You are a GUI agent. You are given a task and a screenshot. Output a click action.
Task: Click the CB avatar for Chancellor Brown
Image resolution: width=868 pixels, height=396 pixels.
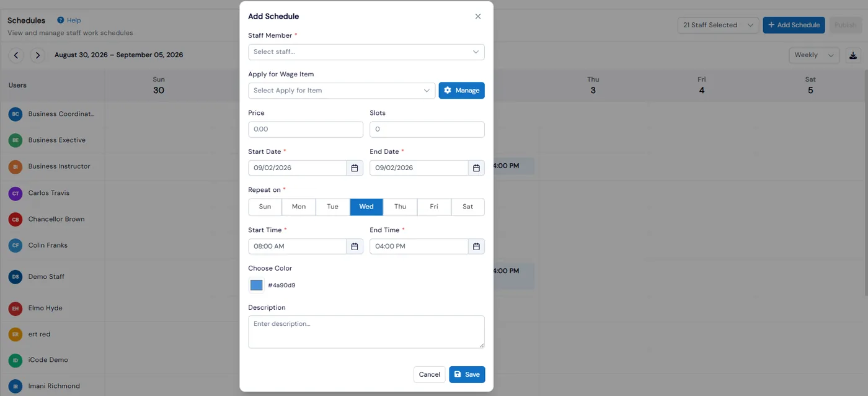15,219
